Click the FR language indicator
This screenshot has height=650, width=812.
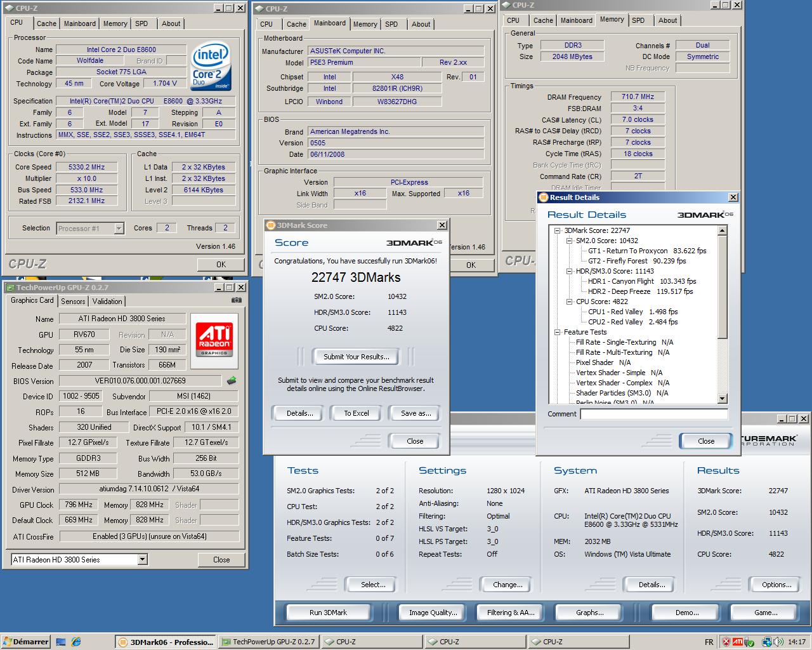(709, 642)
